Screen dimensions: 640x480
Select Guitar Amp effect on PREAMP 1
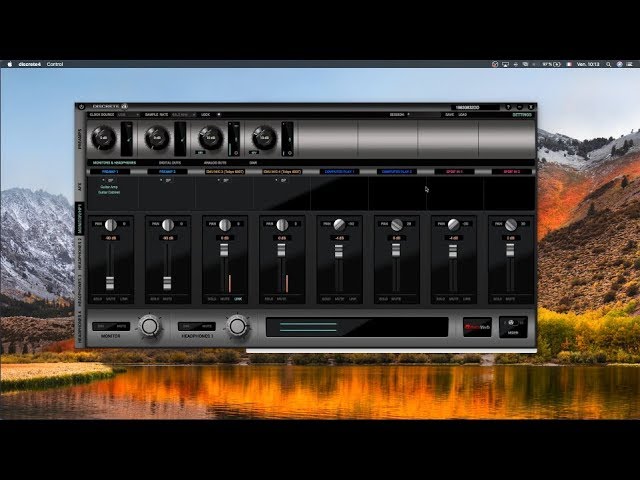click(109, 187)
